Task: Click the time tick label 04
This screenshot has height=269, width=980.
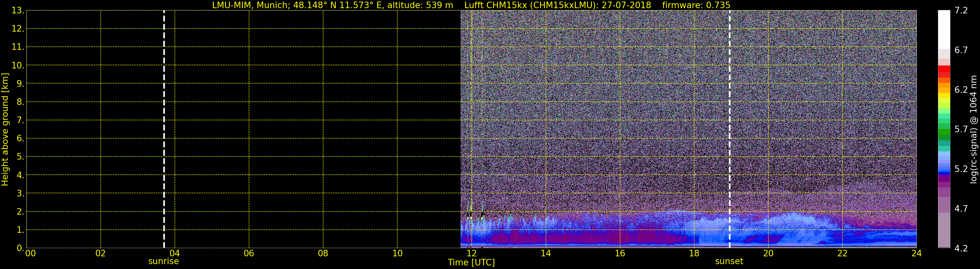Action: [175, 253]
